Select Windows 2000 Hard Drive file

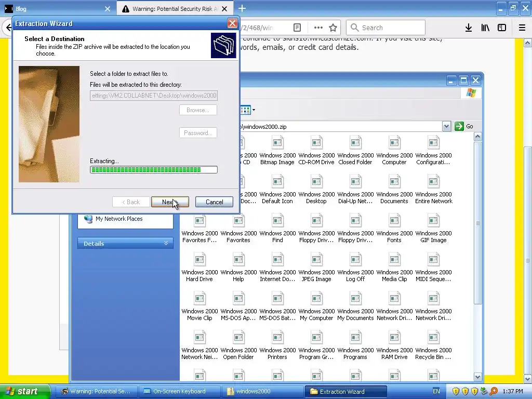pos(199,268)
